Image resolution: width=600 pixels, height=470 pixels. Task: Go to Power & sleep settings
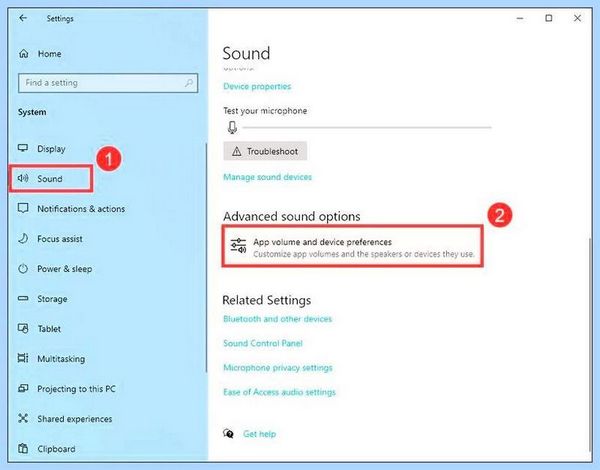[x=65, y=269]
